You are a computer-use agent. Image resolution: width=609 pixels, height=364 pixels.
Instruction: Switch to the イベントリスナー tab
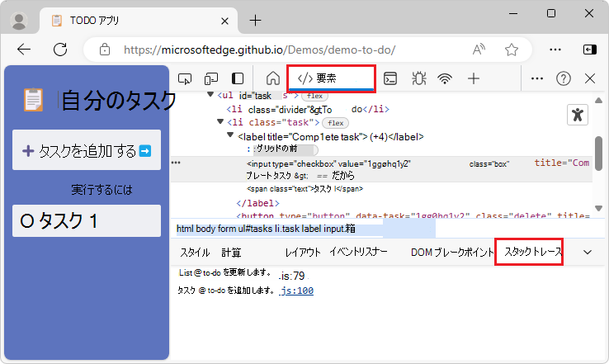click(358, 252)
